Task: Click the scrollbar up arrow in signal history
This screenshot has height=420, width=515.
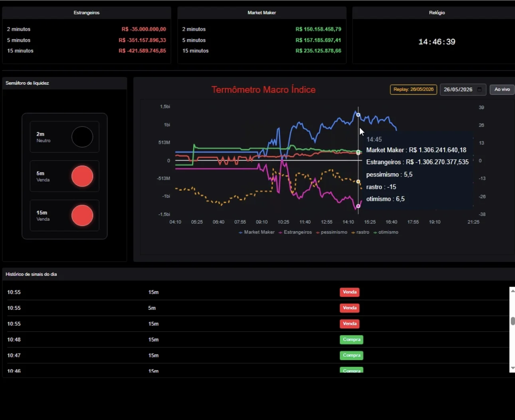Action: [512, 291]
